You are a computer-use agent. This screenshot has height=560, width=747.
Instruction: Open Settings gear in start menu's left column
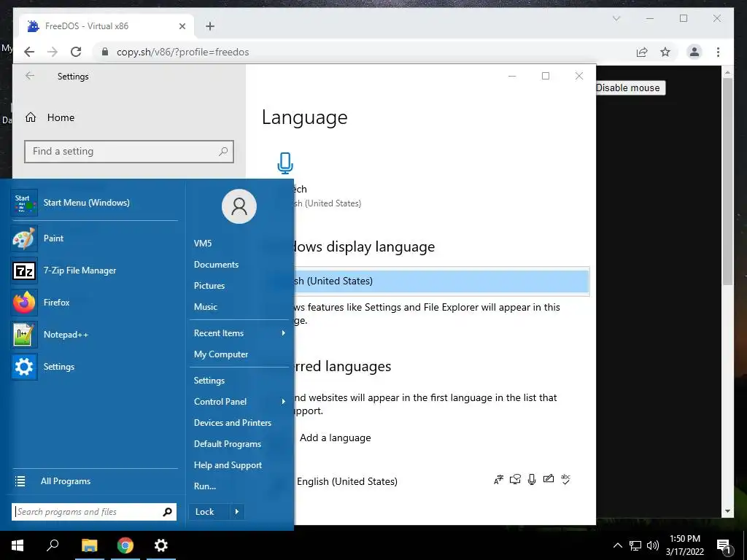(94, 367)
